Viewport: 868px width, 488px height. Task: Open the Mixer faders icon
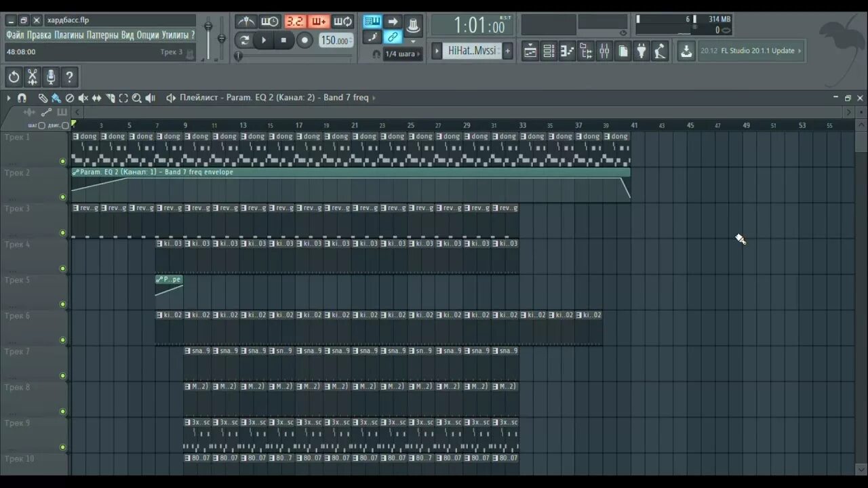point(604,51)
